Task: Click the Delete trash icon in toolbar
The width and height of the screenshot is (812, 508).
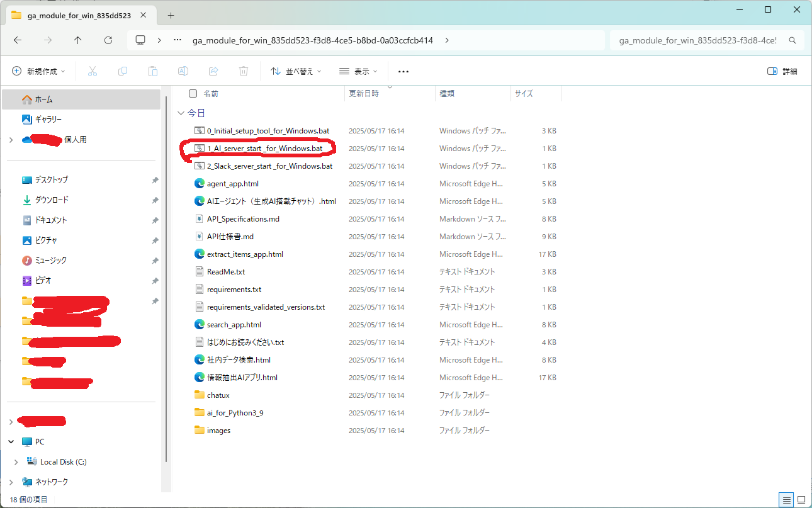Action: coord(244,72)
